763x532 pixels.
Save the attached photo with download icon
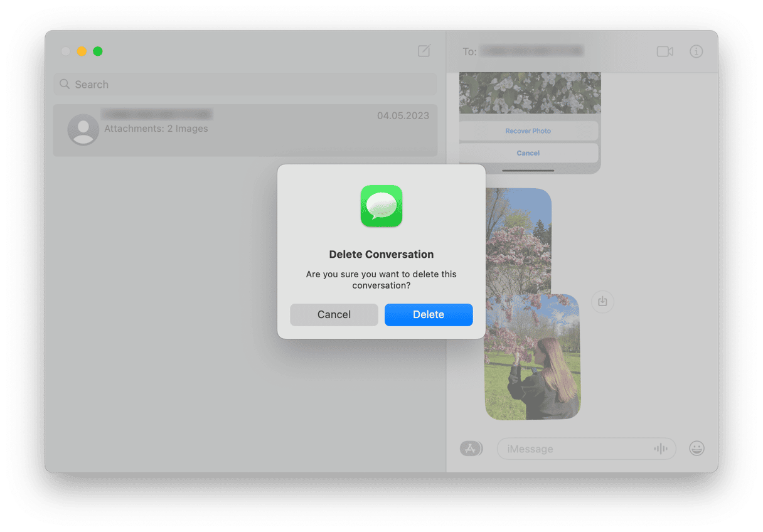pos(602,302)
